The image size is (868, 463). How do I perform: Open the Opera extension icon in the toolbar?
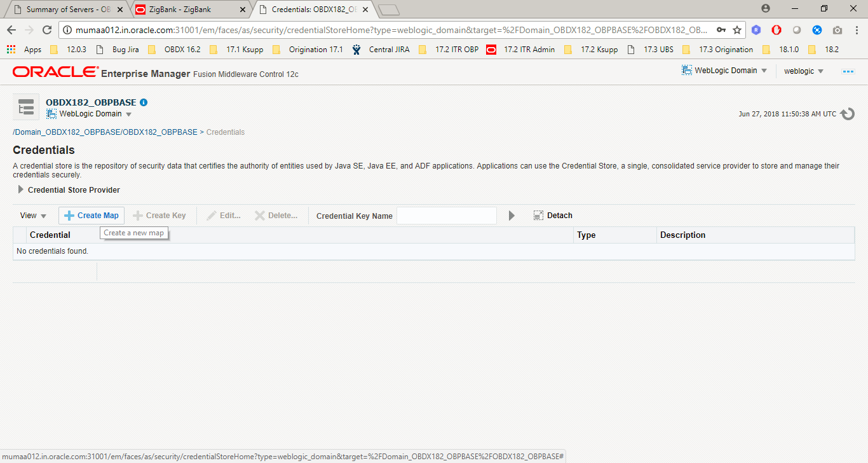(776, 30)
